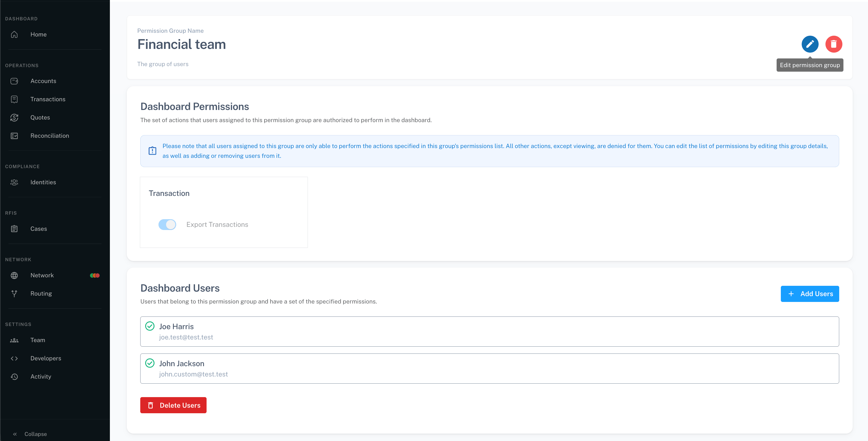Click the Network status indicator dots
This screenshot has width=868, height=441.
[x=95, y=275]
